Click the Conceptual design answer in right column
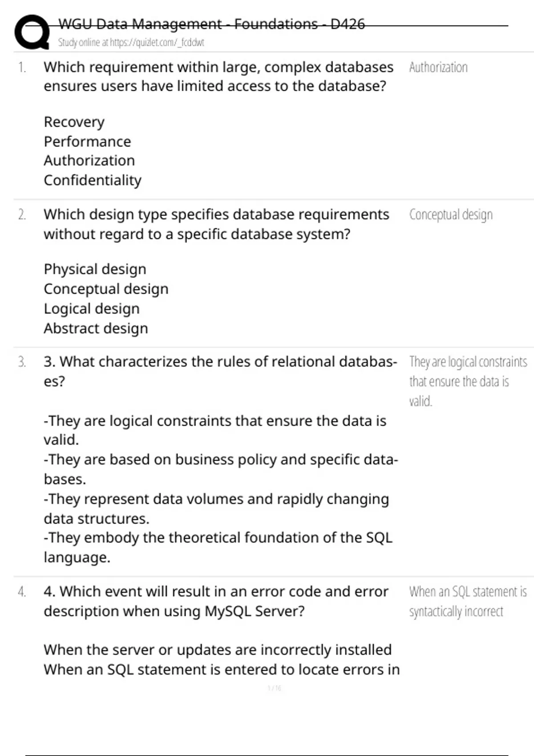The image size is (534, 756). point(451,215)
